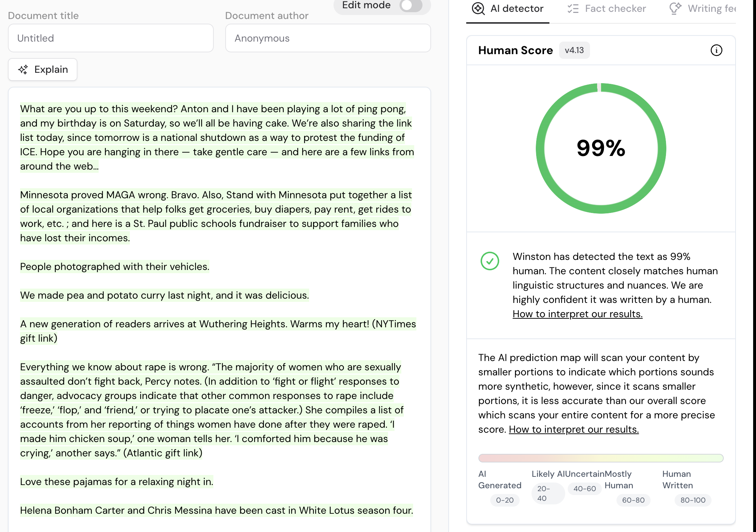This screenshot has width=756, height=532.
Task: Click the sparkle icon on Explain
Action: point(23,70)
